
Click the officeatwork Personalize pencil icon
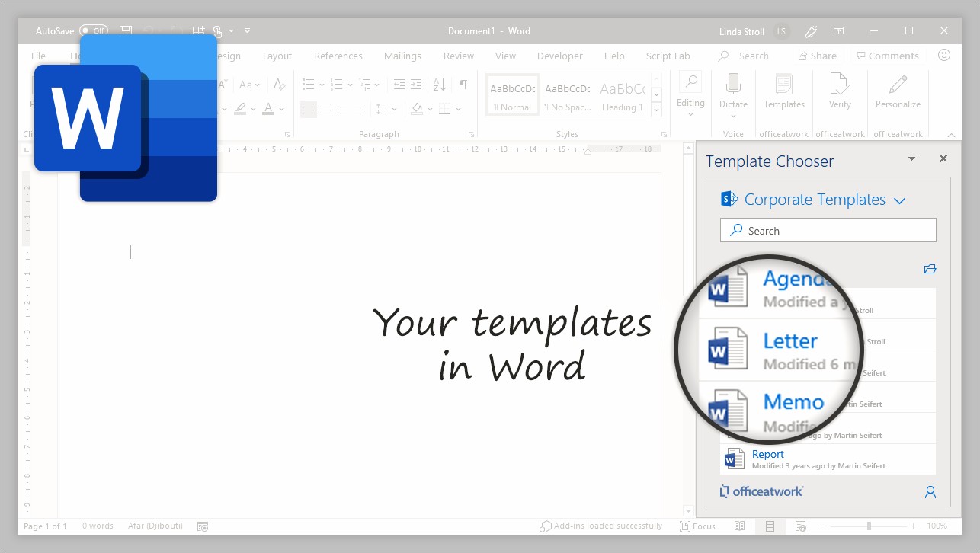pyautogui.click(x=898, y=84)
